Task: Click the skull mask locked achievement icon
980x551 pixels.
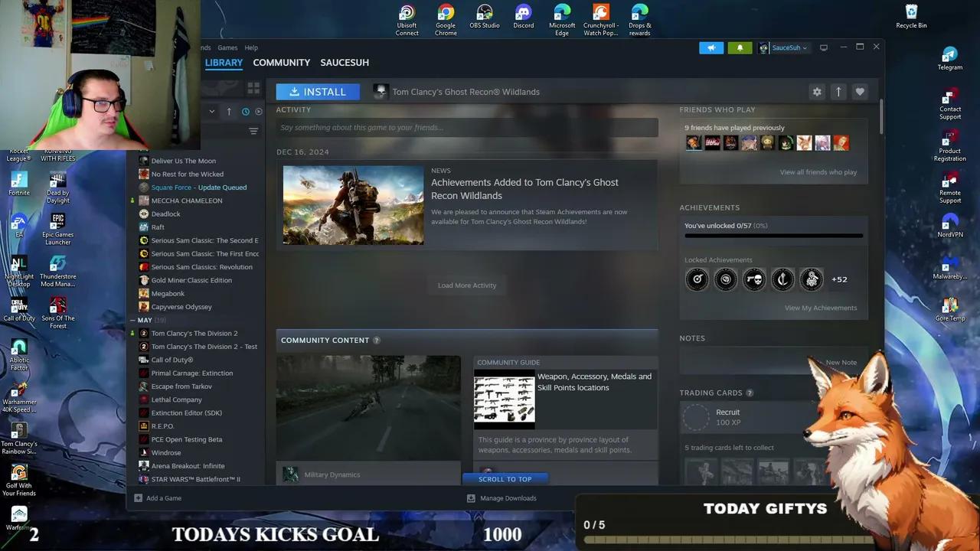Action: (754, 279)
